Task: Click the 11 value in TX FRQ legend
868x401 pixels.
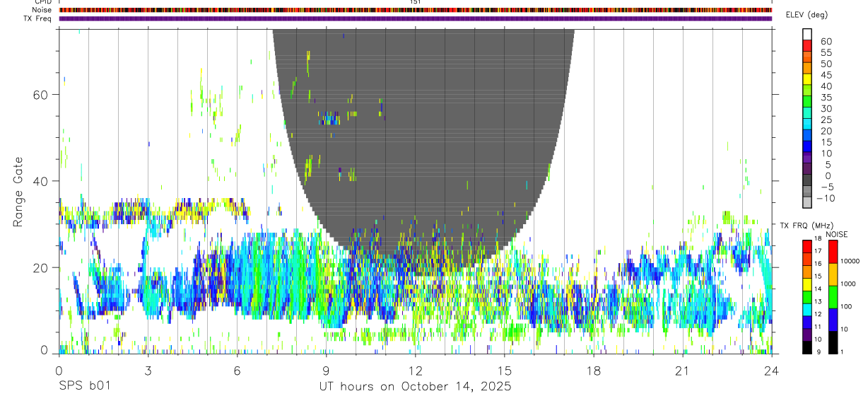Action: (x=816, y=327)
